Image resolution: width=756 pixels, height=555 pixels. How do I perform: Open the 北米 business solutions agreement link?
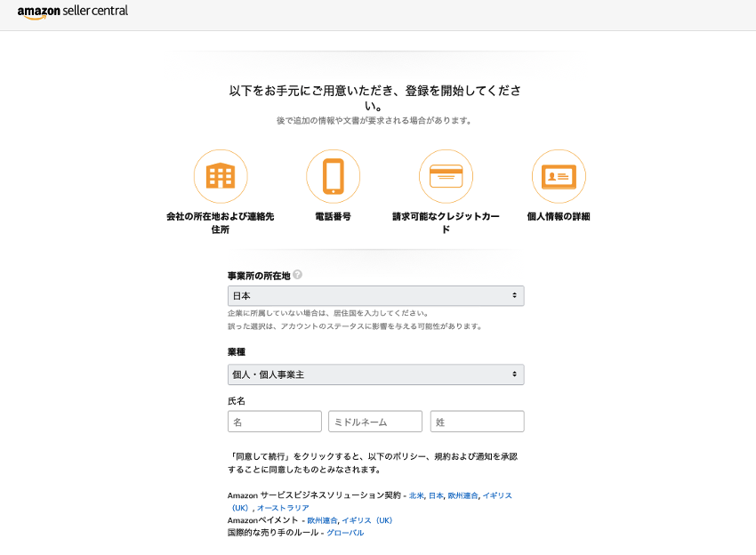(416, 495)
